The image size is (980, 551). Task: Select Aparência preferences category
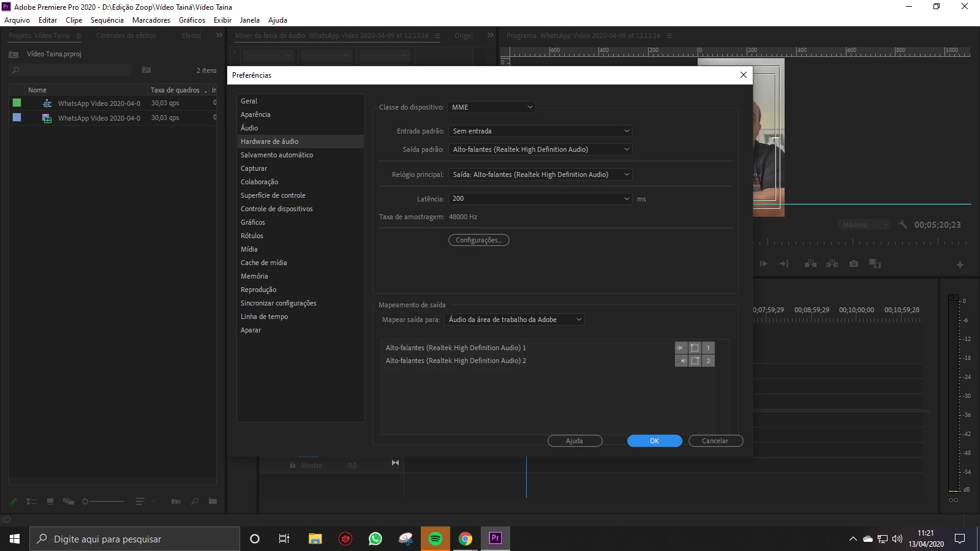pyautogui.click(x=300, y=114)
